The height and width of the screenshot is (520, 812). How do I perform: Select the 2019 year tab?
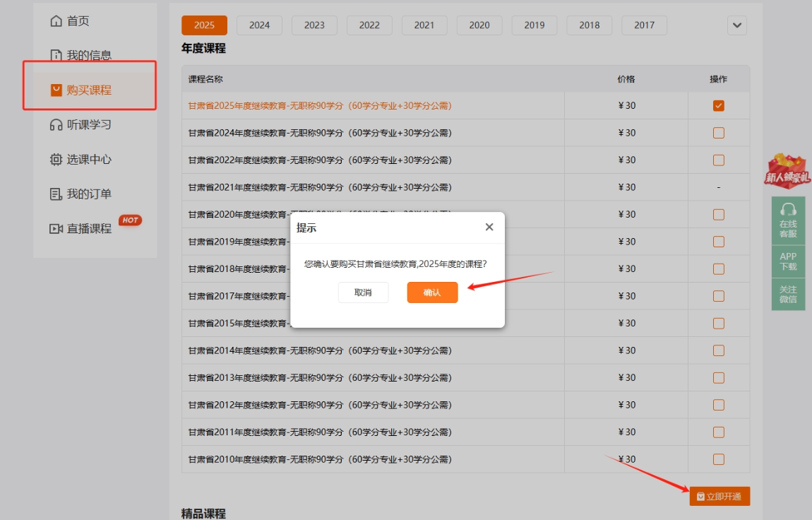[x=534, y=25]
